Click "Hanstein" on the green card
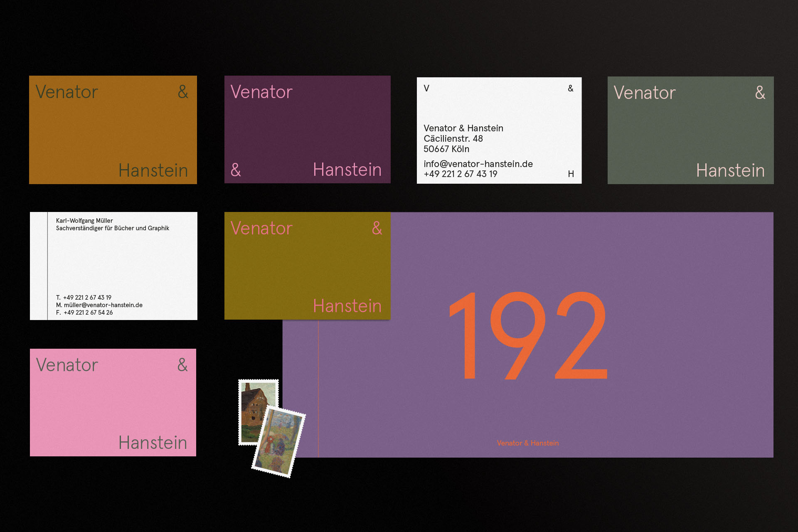This screenshot has height=532, width=798. [730, 170]
